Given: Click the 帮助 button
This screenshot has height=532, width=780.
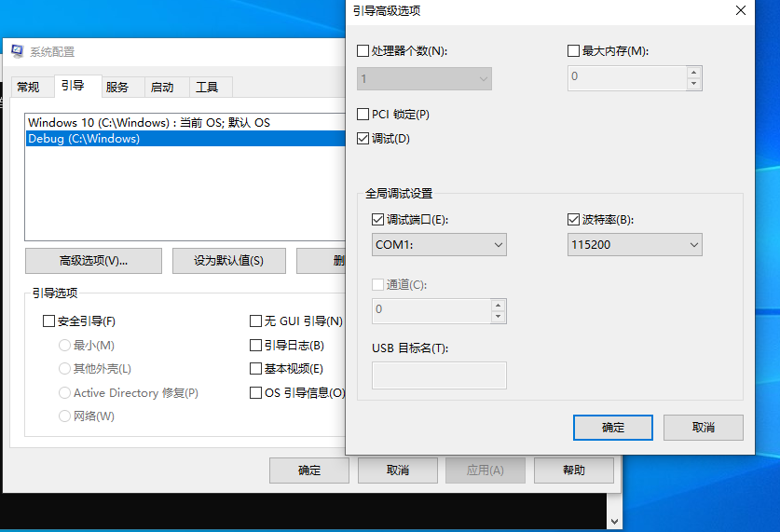Looking at the screenshot, I should pos(574,471).
